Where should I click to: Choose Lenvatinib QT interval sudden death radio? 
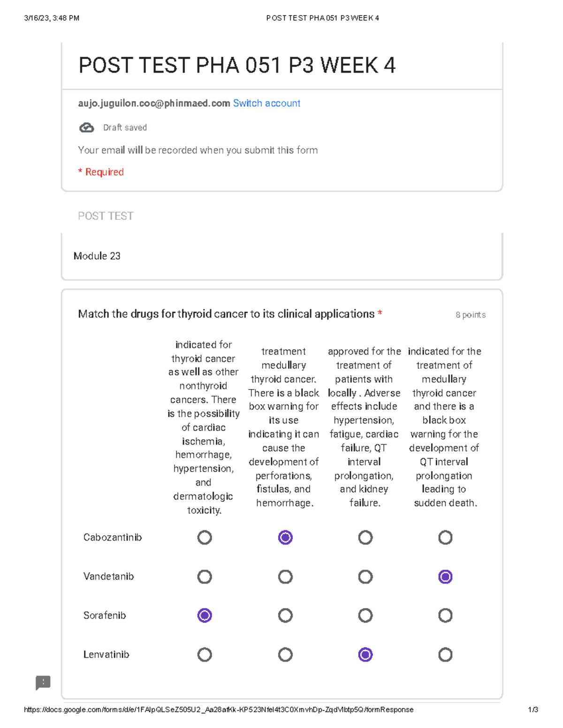point(445,654)
